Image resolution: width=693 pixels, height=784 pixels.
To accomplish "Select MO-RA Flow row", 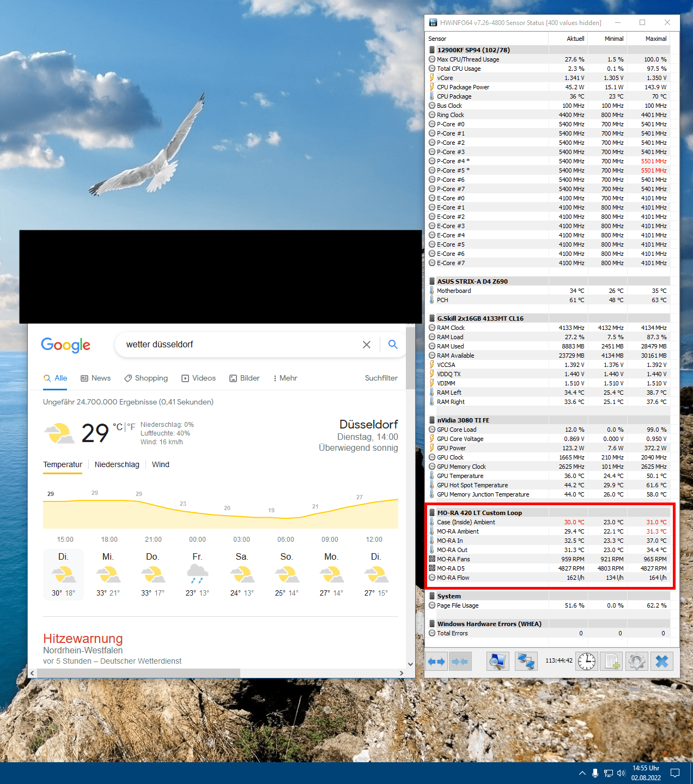I will point(548,578).
